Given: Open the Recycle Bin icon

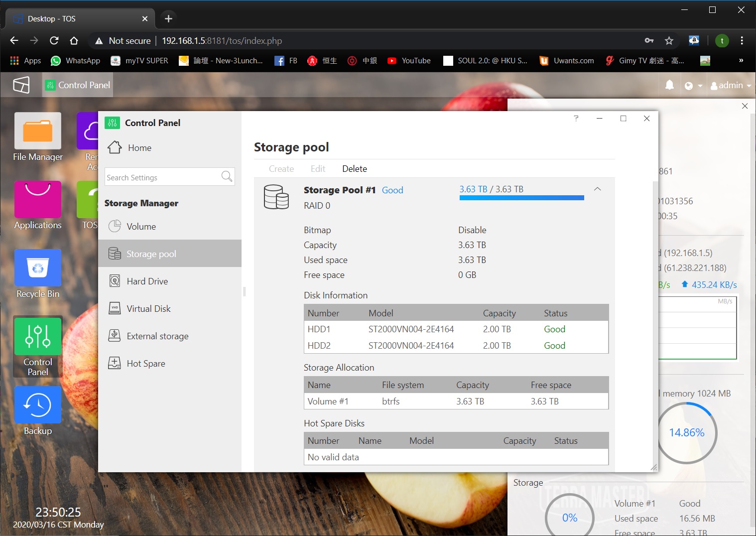Looking at the screenshot, I should click(38, 268).
